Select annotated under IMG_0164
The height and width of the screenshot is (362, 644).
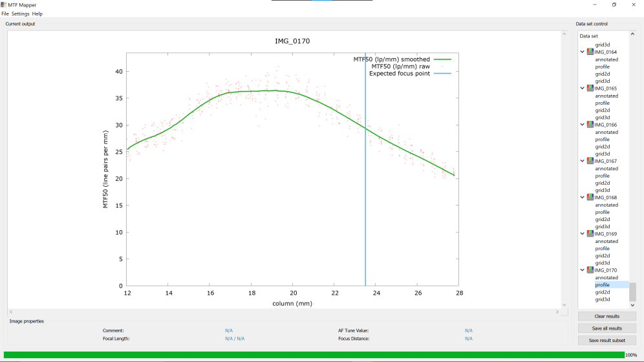pyautogui.click(x=606, y=59)
